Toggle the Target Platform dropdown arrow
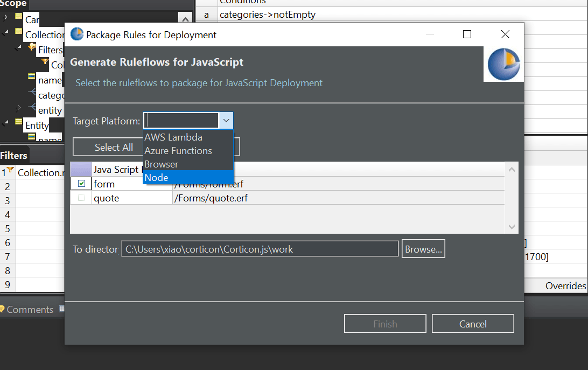This screenshot has width=588, height=370. (227, 121)
